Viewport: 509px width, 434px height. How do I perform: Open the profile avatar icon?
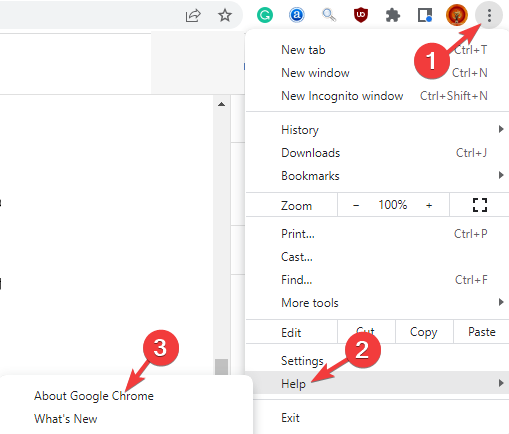point(457,15)
